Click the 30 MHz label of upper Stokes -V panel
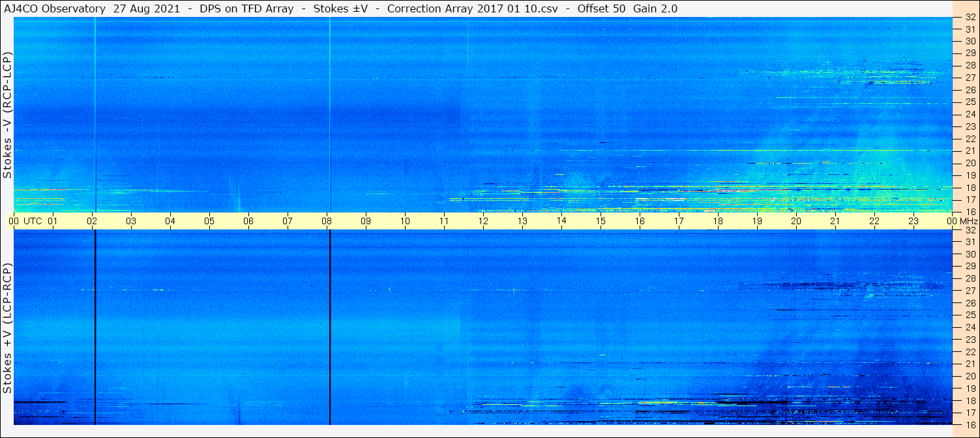Image resolution: width=980 pixels, height=438 pixels. (970, 40)
